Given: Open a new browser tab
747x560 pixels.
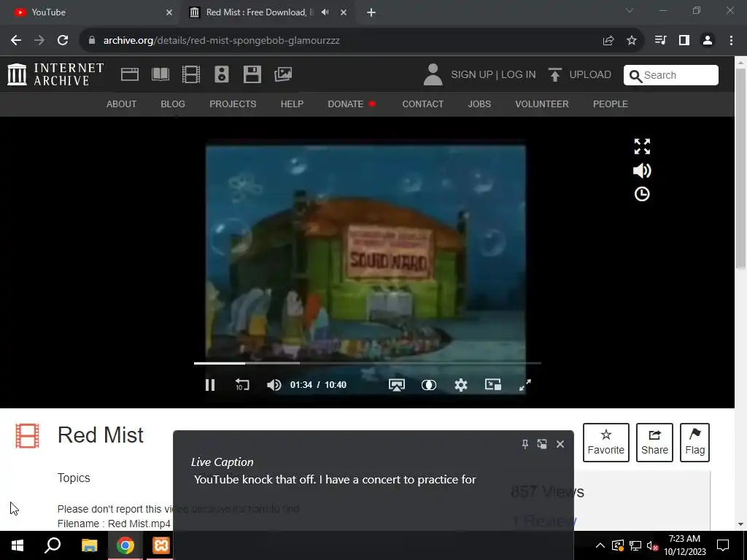Looking at the screenshot, I should tap(371, 12).
